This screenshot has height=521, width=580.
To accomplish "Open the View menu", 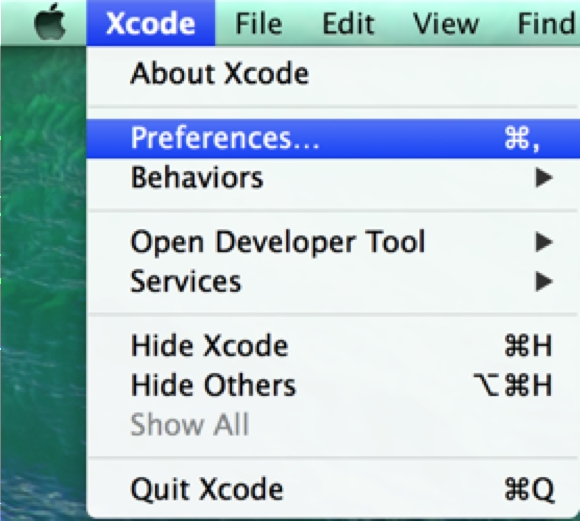I will pos(446,24).
